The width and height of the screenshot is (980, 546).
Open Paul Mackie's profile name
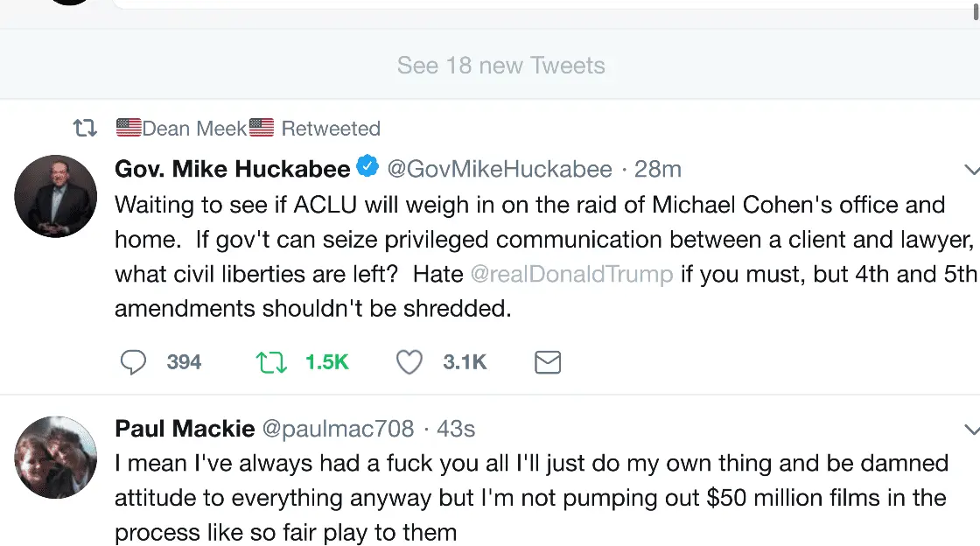tap(185, 429)
